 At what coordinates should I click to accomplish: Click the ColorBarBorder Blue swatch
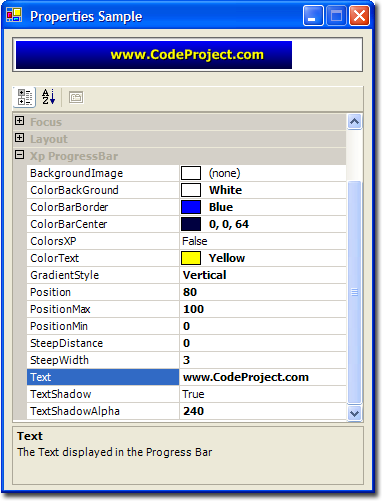tap(191, 207)
